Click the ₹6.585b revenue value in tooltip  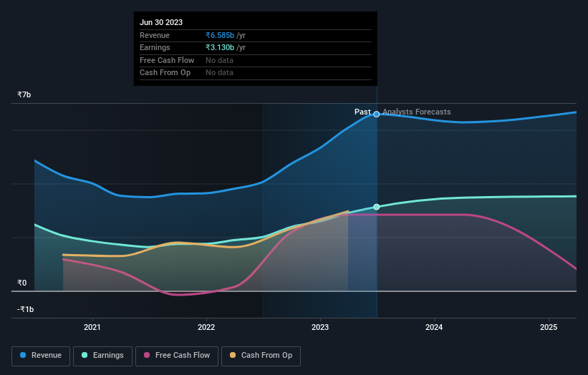click(x=220, y=35)
